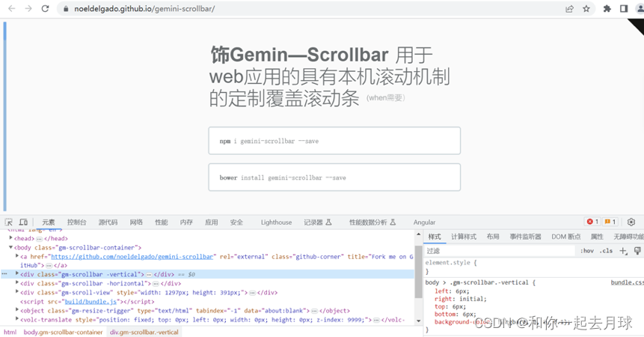Click the lock icon in address bar
644x337 pixels.
pos(66,9)
